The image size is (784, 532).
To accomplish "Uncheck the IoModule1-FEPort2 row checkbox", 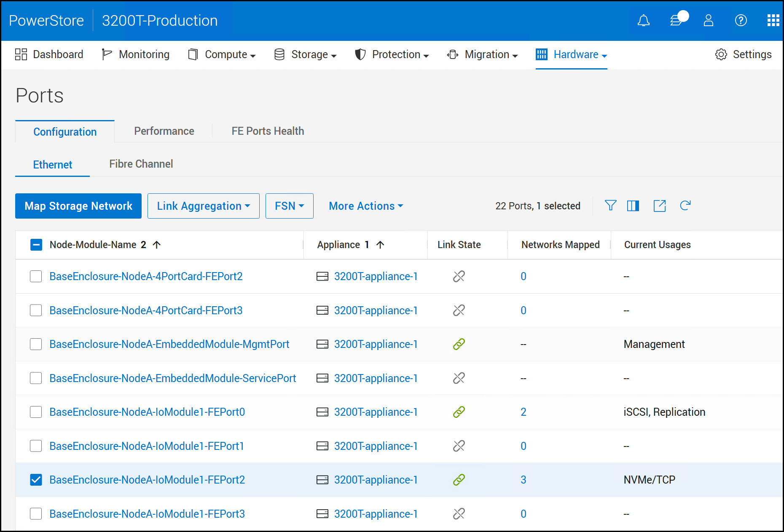I will [36, 480].
